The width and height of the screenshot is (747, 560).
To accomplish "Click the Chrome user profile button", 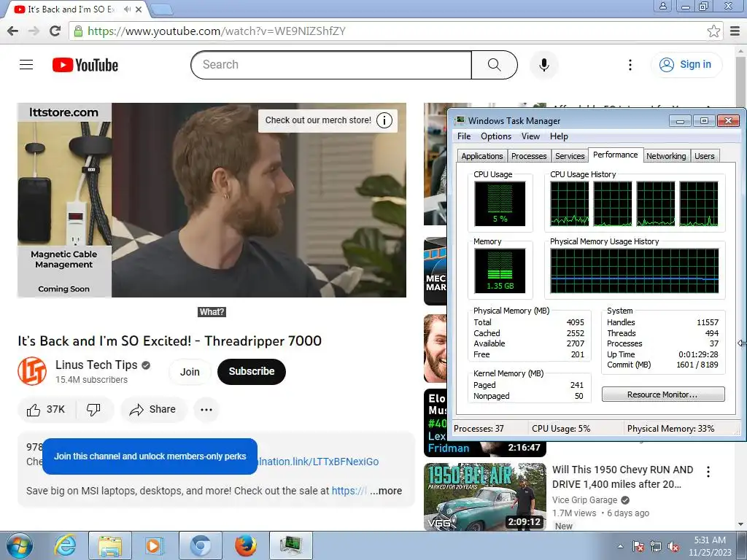I will (x=662, y=6).
